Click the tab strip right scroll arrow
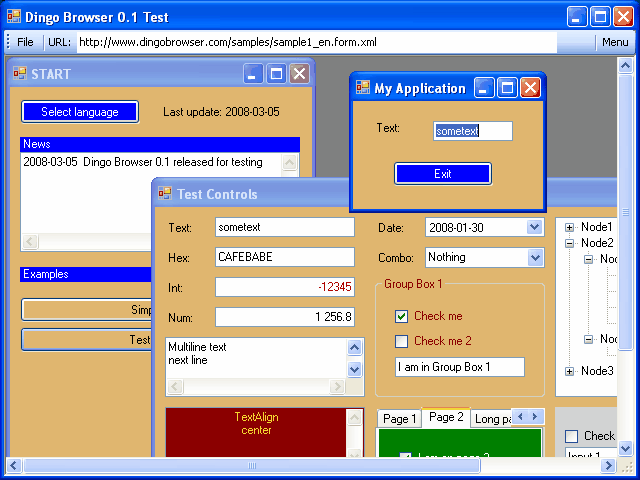 [x=535, y=417]
